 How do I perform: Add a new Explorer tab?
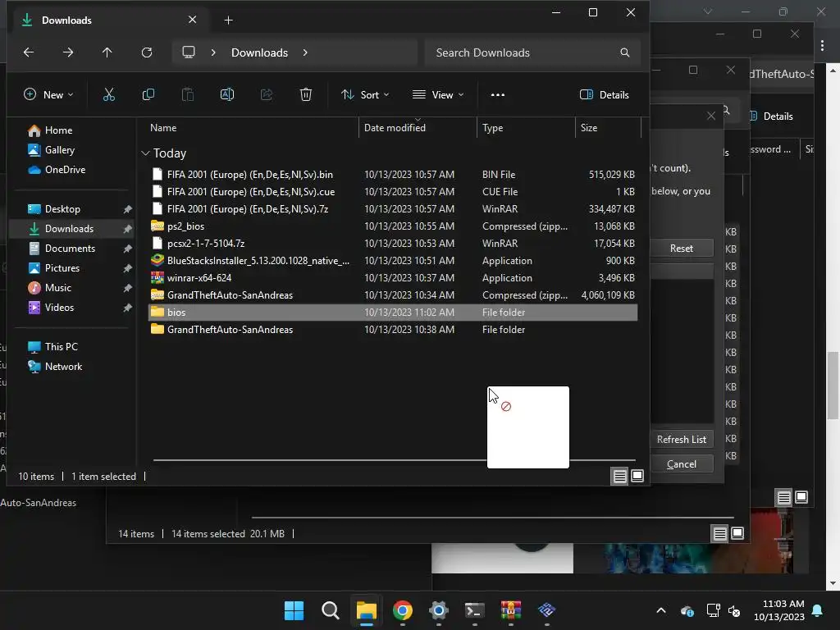[x=228, y=21]
